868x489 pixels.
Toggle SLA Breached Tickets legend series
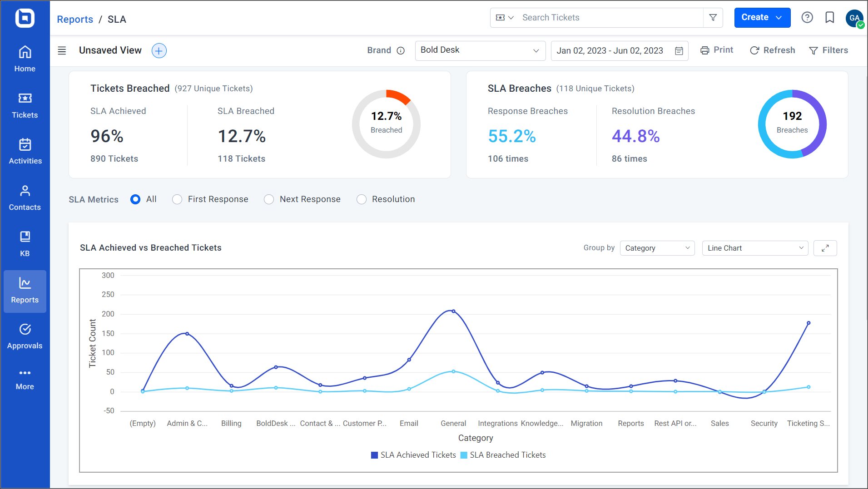pyautogui.click(x=503, y=455)
